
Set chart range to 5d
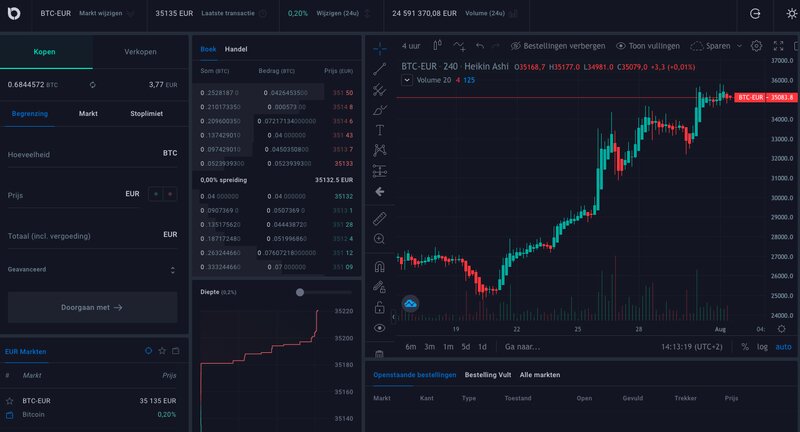click(466, 347)
